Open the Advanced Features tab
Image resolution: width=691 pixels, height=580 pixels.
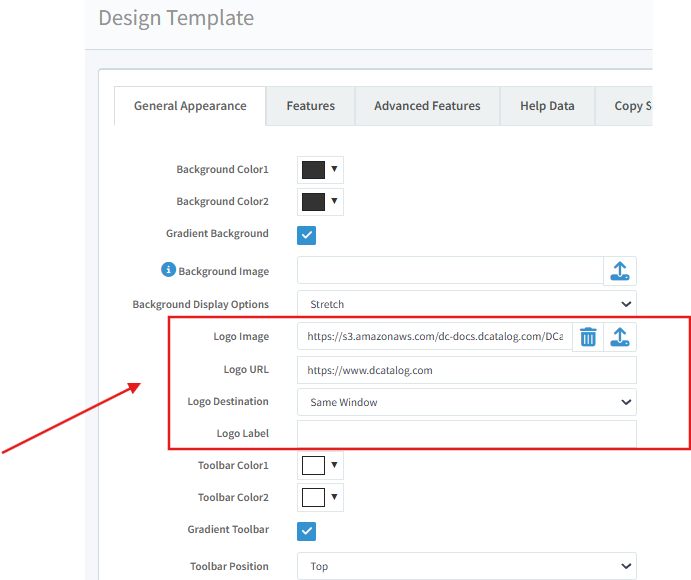tap(427, 106)
